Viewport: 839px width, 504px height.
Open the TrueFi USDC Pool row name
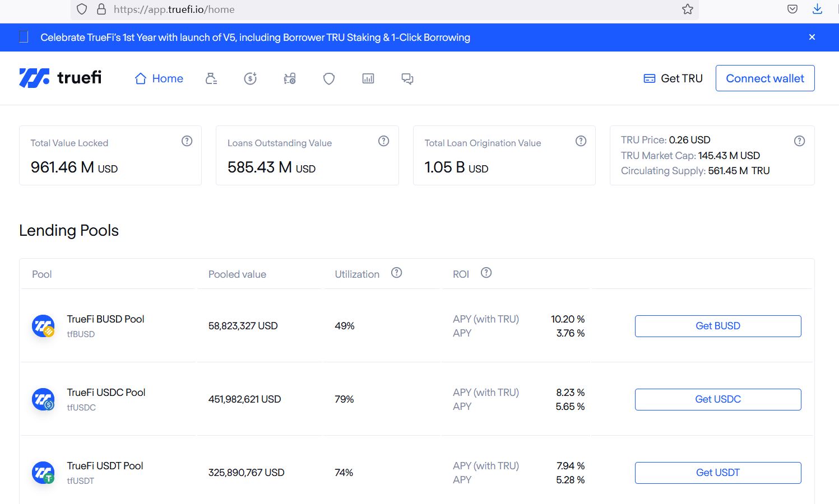[x=106, y=393]
